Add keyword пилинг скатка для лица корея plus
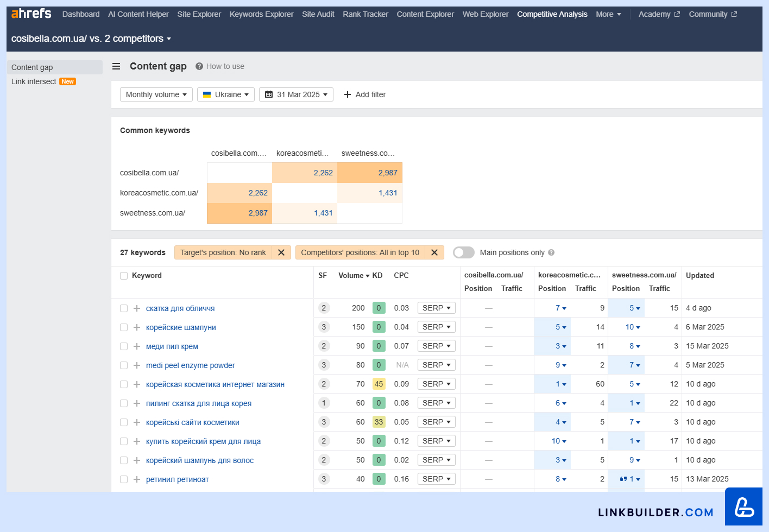The width and height of the screenshot is (769, 532). (x=137, y=403)
